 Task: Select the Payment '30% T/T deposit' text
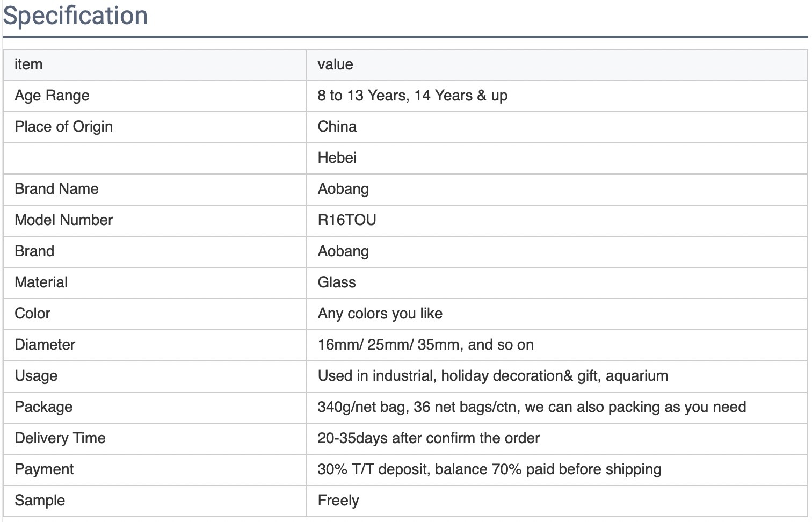pos(373,469)
